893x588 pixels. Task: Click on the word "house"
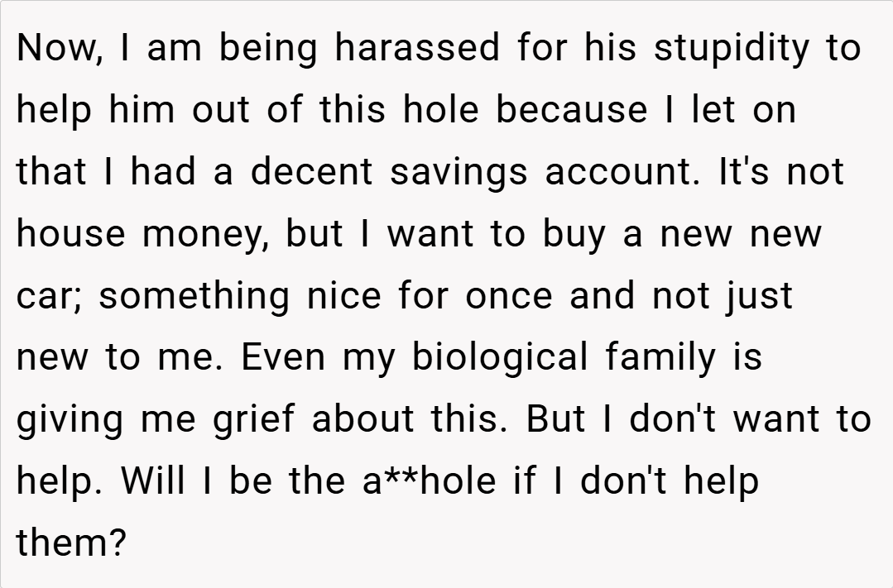tap(72, 234)
